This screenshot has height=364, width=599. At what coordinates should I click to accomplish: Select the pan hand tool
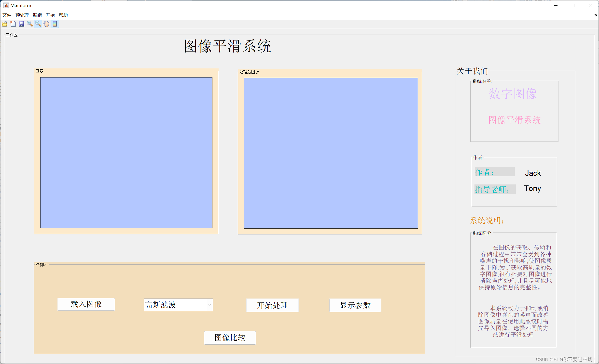tap(46, 24)
